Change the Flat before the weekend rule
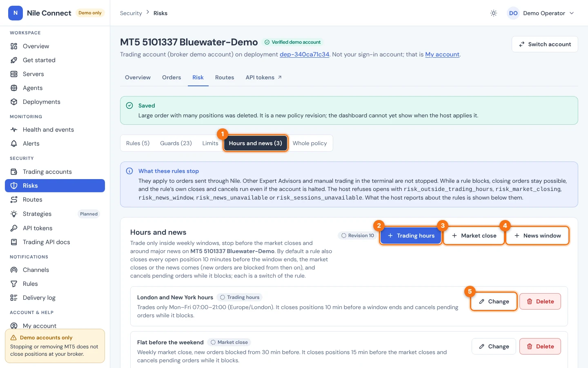 494,346
